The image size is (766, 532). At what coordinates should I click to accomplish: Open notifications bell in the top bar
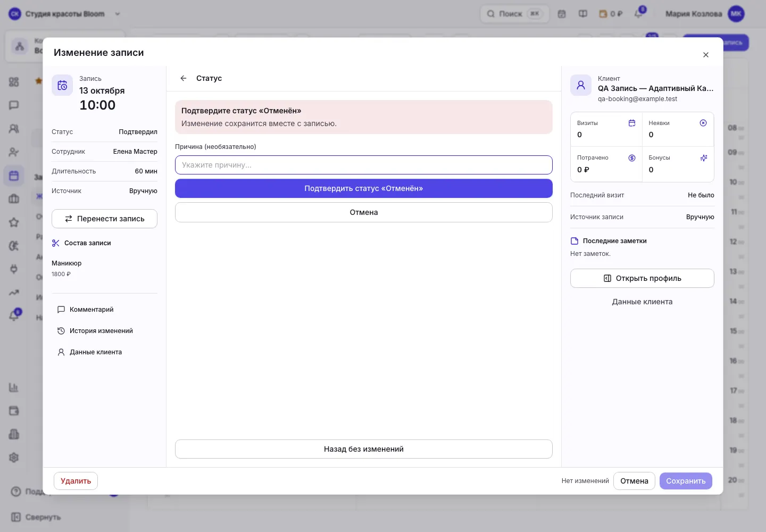[638, 14]
